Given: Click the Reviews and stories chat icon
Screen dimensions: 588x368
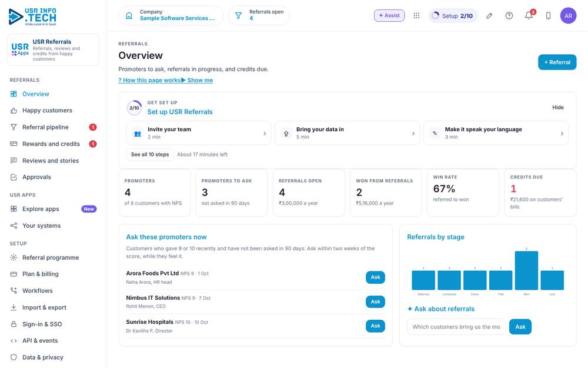Looking at the screenshot, I should 14,160.
